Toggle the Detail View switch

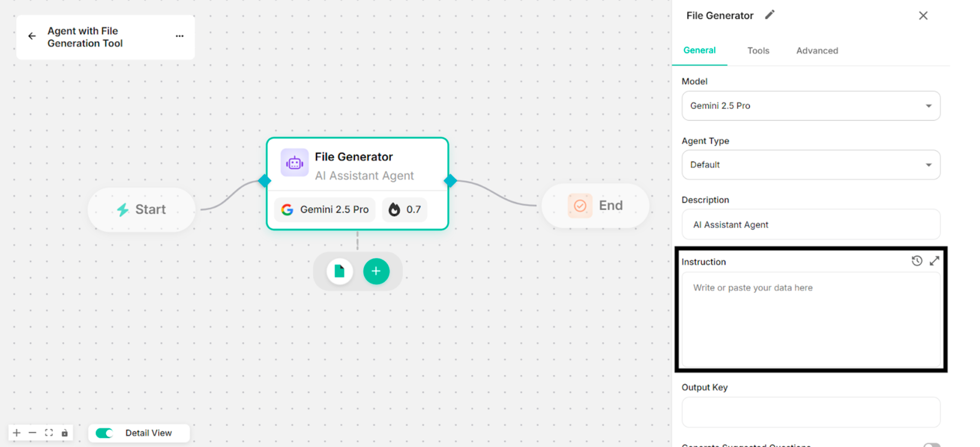coord(104,433)
